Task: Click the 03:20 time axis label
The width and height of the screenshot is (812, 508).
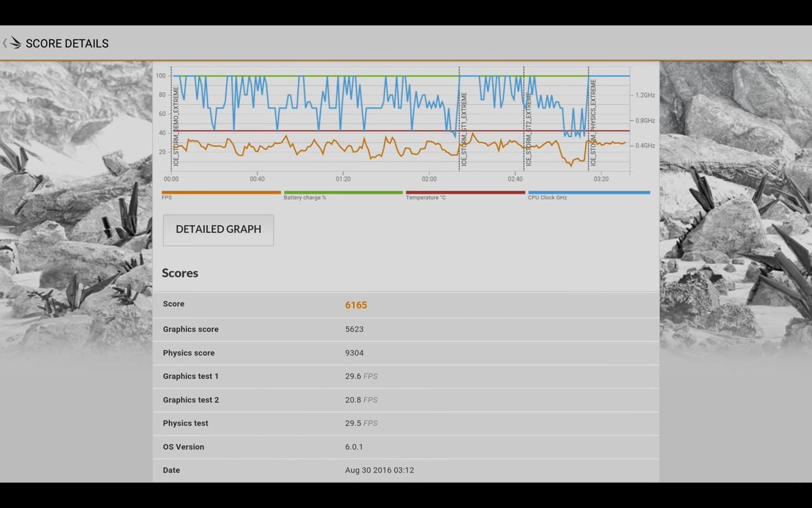Action: (601, 179)
